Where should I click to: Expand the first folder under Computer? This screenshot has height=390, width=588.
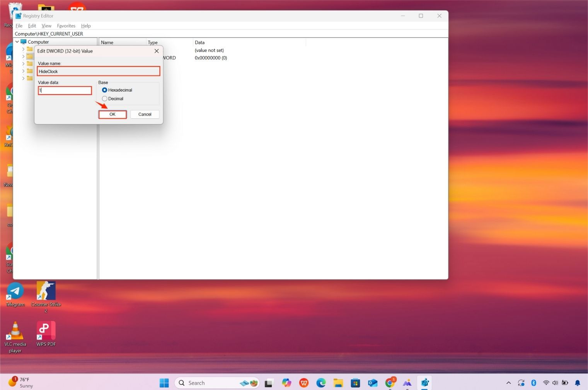[23, 49]
